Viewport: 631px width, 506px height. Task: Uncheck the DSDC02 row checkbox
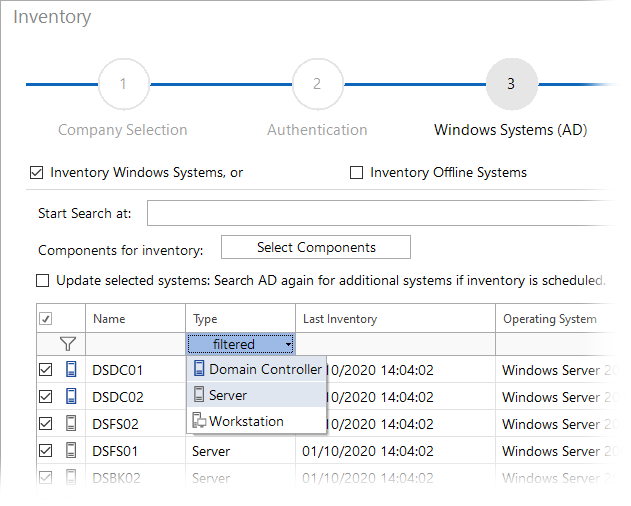click(x=45, y=397)
